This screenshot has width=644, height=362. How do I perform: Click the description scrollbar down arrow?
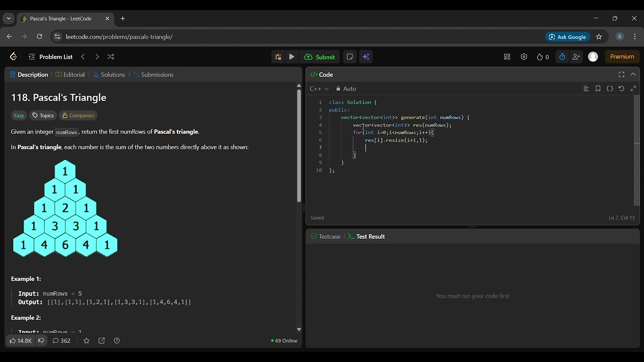click(x=299, y=329)
